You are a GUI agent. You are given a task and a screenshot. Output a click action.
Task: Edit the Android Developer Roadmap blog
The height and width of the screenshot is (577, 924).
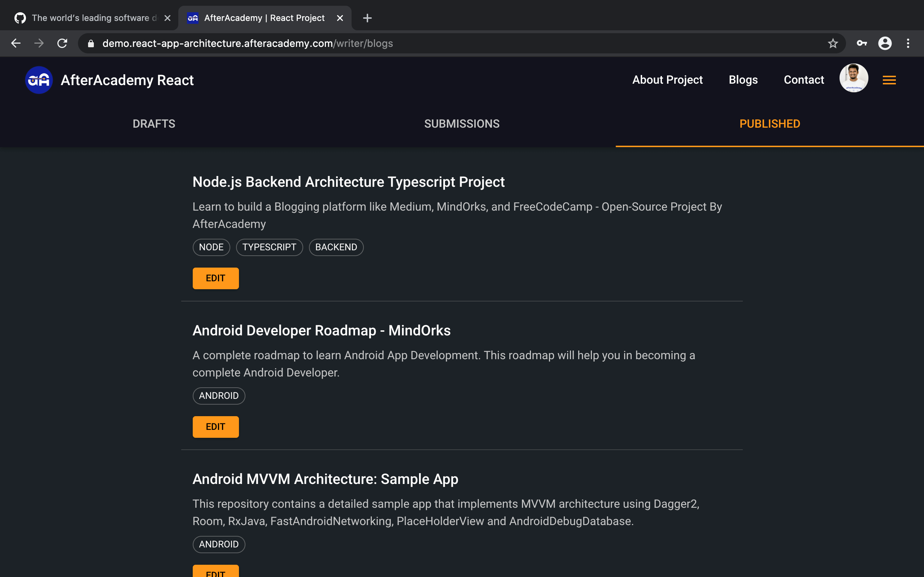pos(215,427)
